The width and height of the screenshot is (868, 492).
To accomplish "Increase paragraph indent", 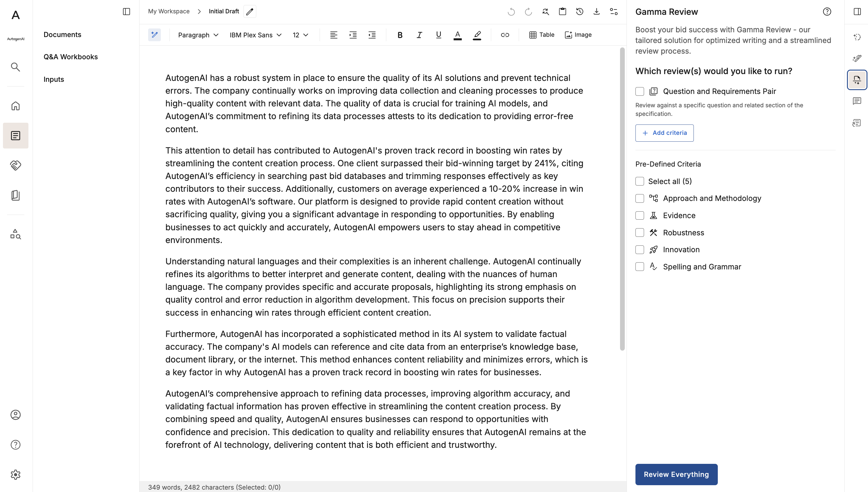I will [x=353, y=35].
